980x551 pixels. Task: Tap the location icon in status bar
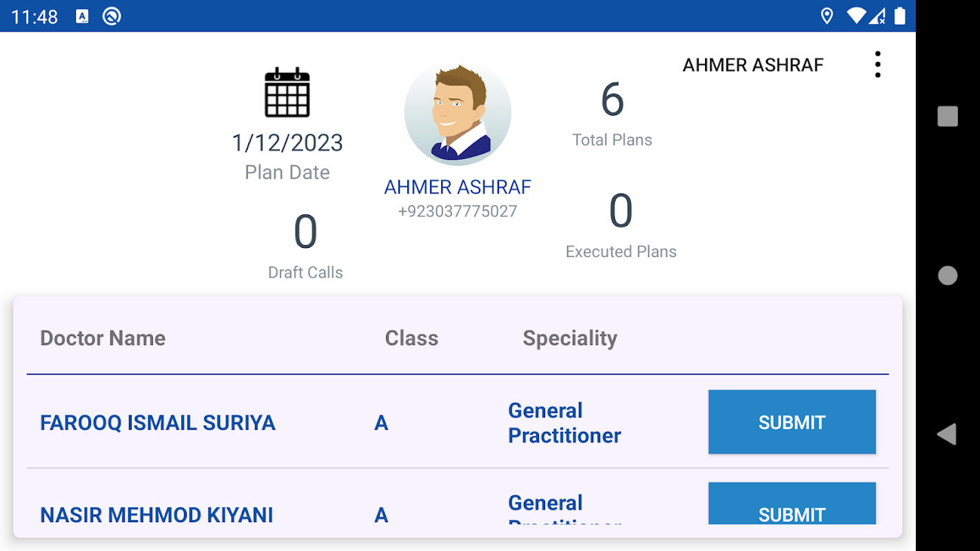pos(827,16)
